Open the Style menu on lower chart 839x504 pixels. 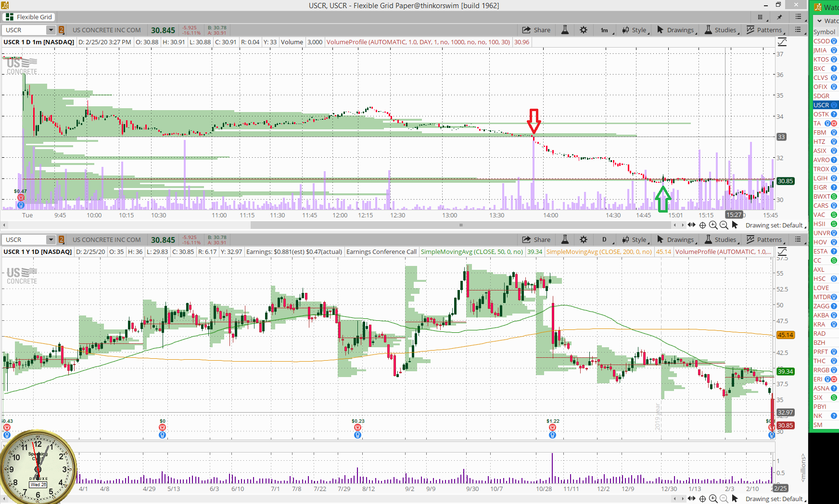[x=635, y=239]
